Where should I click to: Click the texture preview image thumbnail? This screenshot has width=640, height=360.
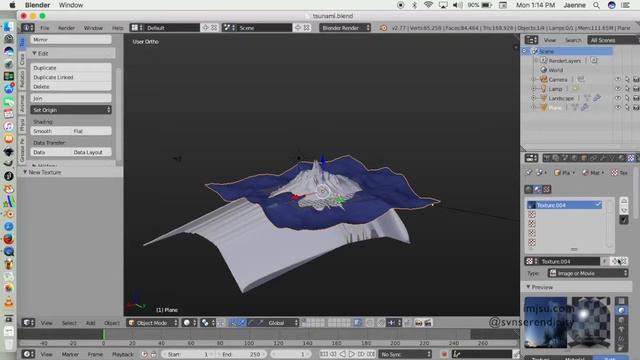(x=546, y=322)
